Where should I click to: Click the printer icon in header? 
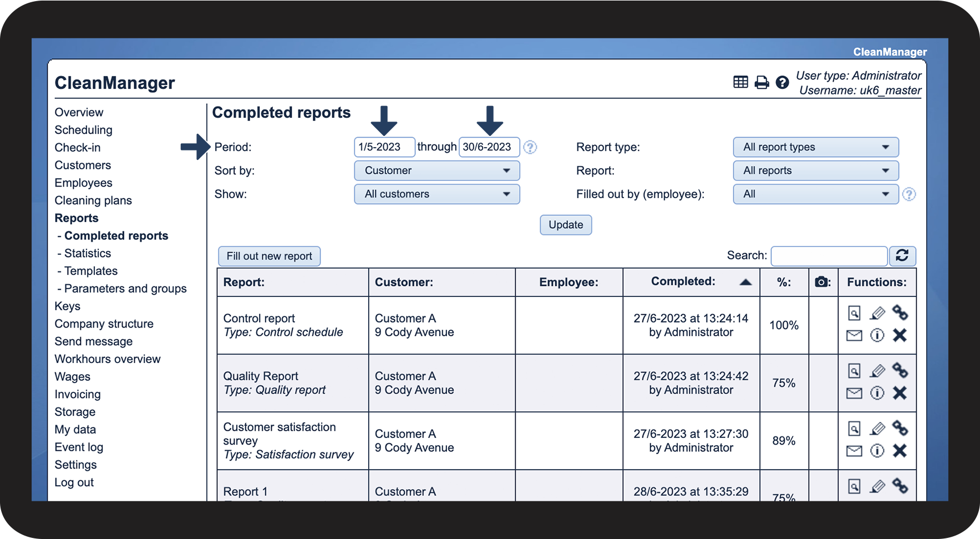762,83
